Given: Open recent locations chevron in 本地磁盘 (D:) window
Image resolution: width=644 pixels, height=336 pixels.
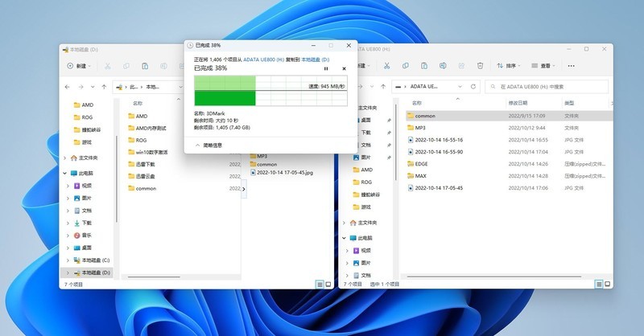Looking at the screenshot, I should (93, 87).
